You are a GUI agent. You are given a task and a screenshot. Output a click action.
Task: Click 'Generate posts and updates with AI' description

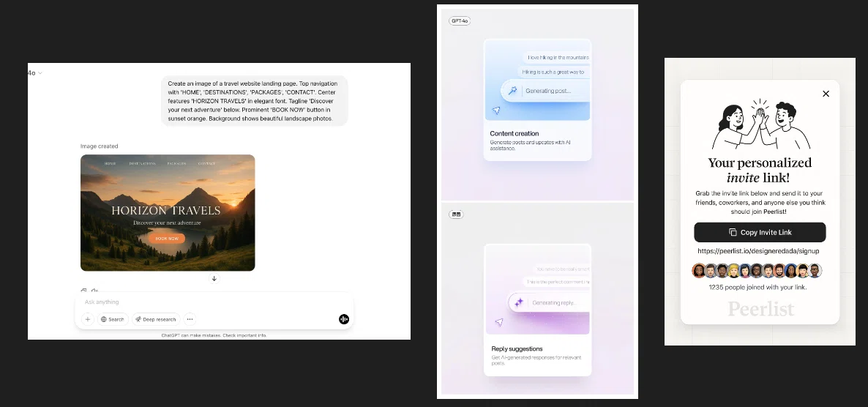click(x=530, y=145)
